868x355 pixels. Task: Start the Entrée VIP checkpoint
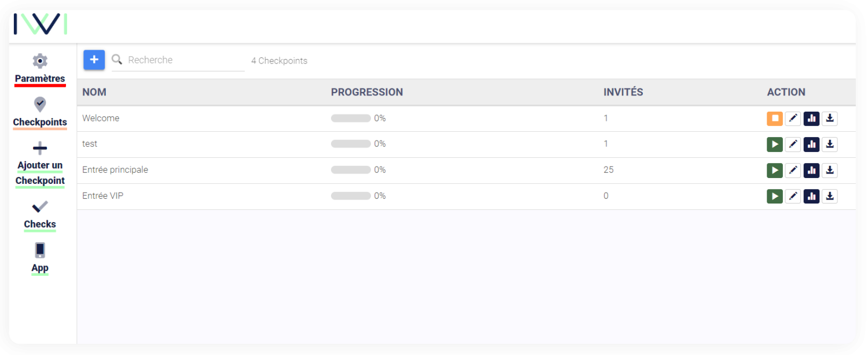pyautogui.click(x=775, y=196)
